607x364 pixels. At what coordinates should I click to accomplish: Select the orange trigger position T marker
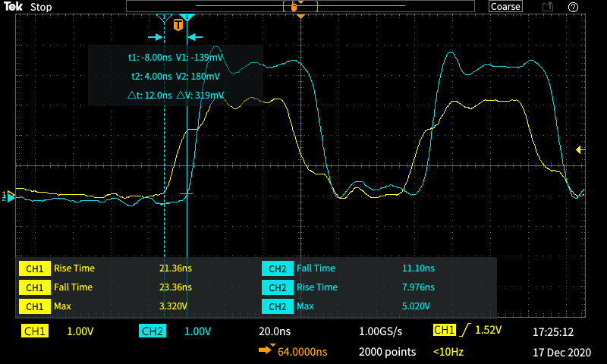[x=178, y=25]
